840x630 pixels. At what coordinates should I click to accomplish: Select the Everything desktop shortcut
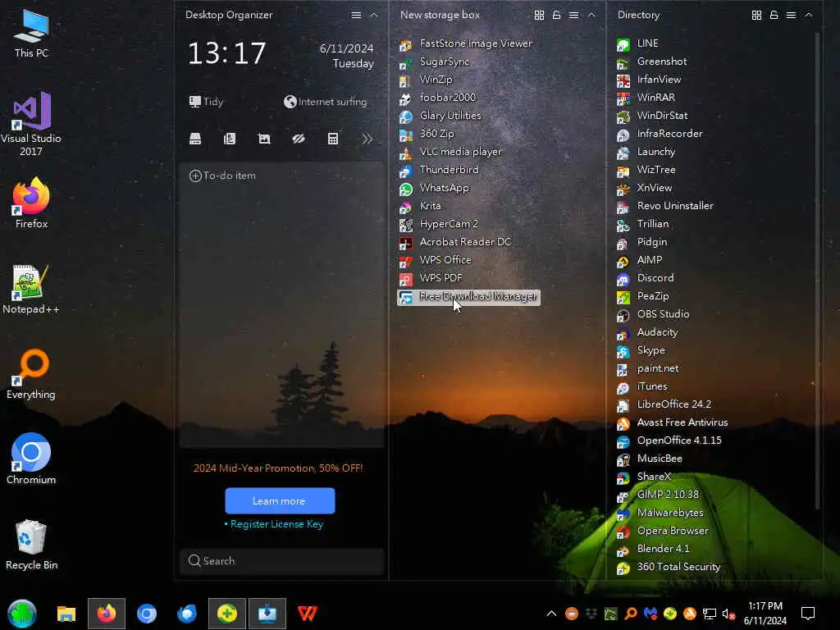(x=31, y=374)
